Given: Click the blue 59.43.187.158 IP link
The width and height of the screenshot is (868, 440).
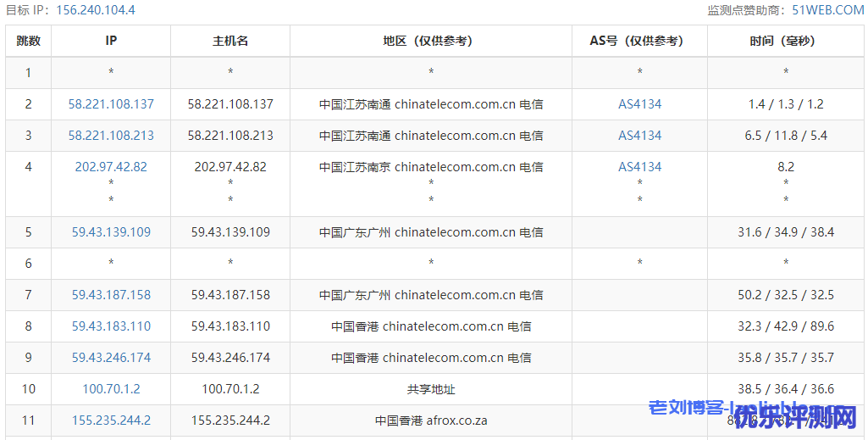Looking at the screenshot, I should pyautogui.click(x=111, y=295).
